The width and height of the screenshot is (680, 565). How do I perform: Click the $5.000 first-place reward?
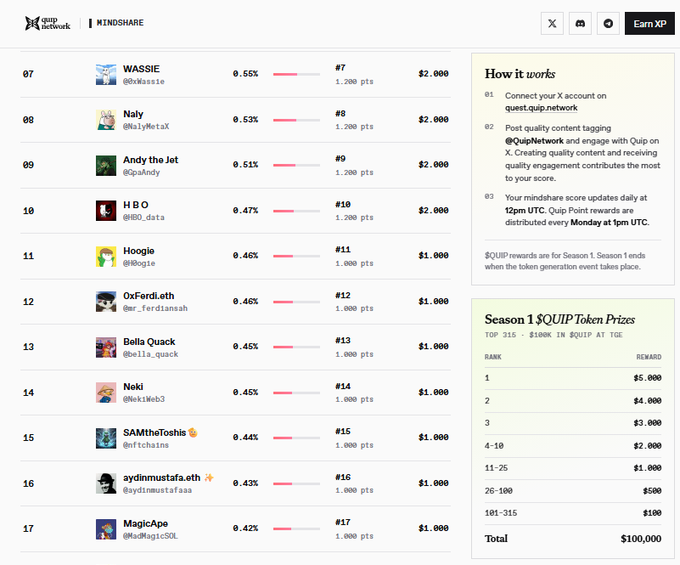point(647,378)
